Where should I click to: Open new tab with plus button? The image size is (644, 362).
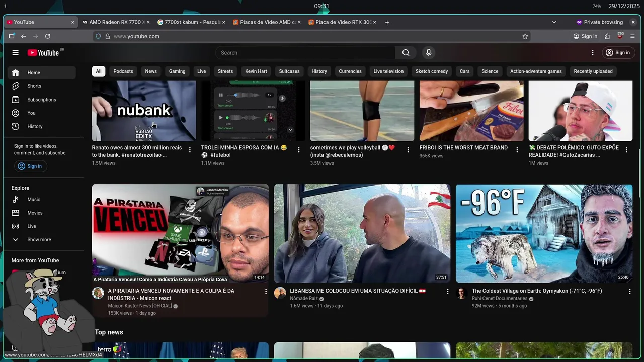point(387,22)
